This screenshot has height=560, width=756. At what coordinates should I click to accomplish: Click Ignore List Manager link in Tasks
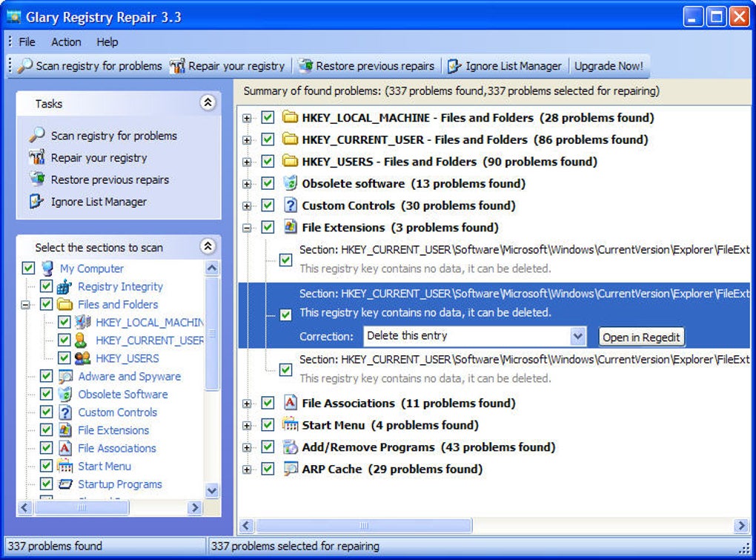[x=99, y=202]
